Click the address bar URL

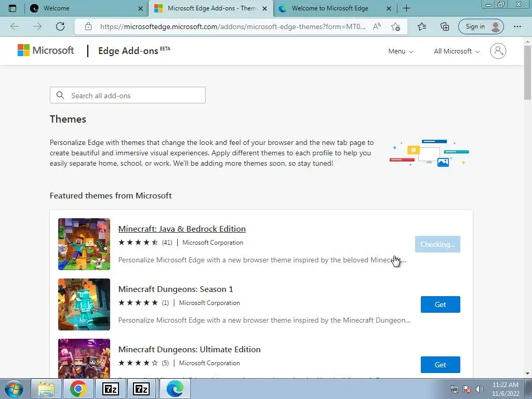click(233, 26)
